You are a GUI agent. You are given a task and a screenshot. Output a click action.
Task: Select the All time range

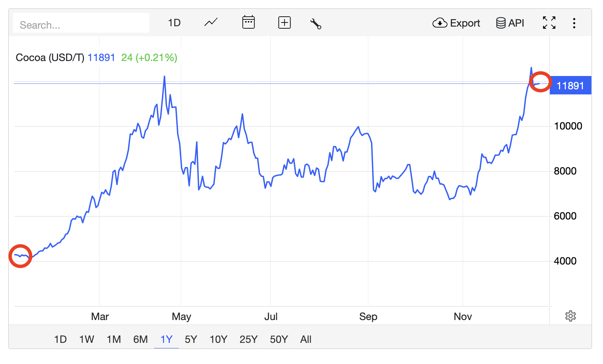tap(306, 339)
